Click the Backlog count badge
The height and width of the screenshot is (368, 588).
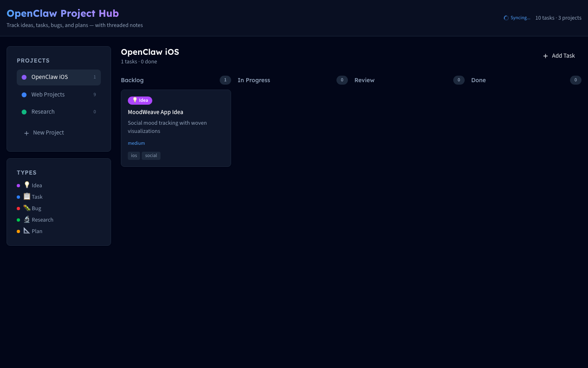[x=225, y=80]
